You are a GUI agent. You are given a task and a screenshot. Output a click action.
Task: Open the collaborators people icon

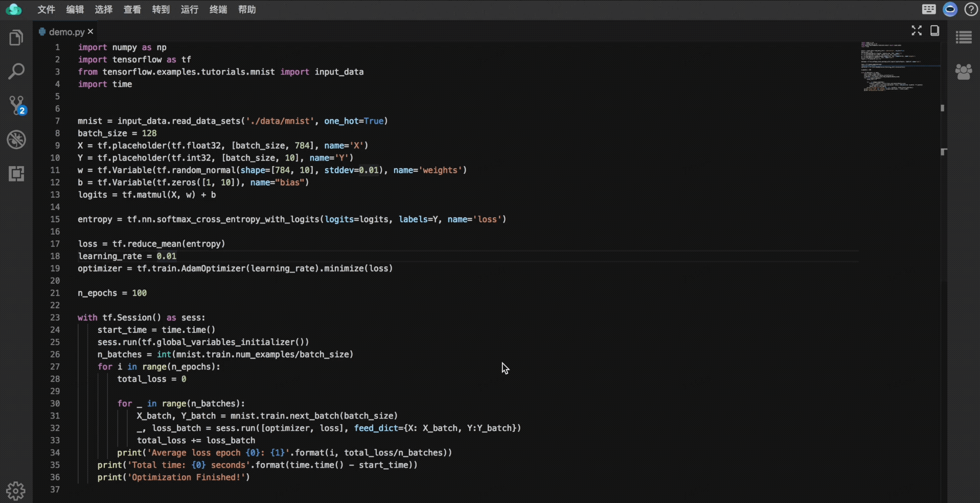click(964, 72)
